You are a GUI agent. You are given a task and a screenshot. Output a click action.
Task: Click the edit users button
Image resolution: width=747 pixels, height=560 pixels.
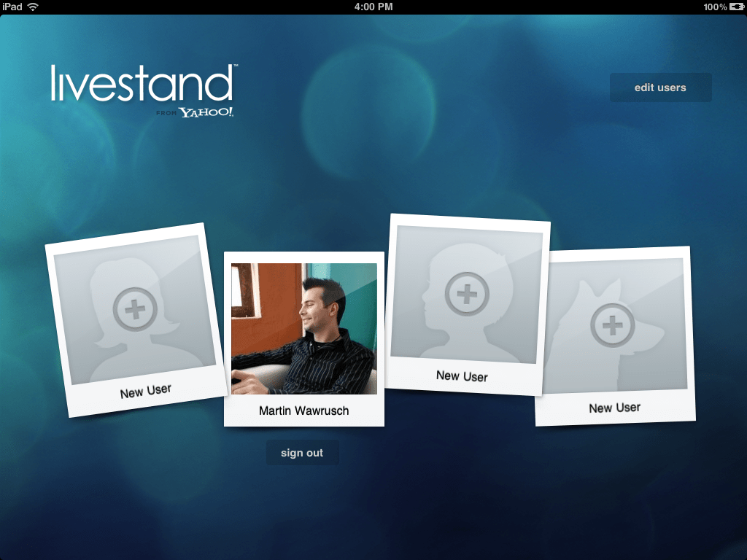point(660,87)
